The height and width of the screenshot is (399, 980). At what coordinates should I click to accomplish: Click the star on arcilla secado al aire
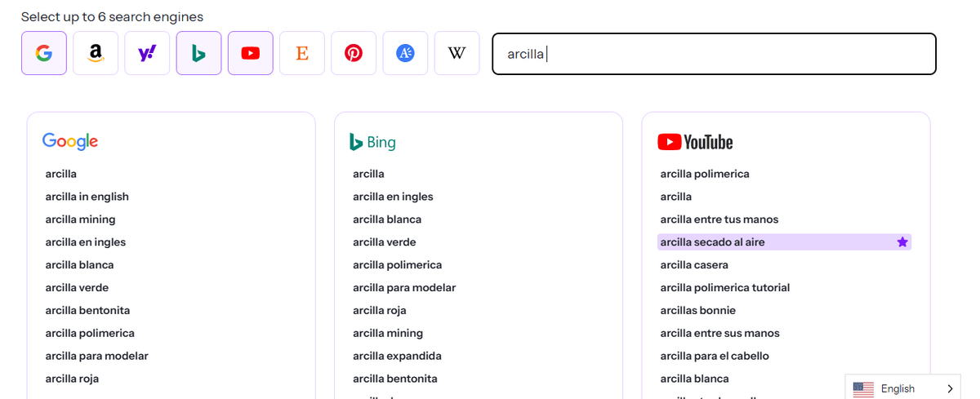tap(902, 242)
